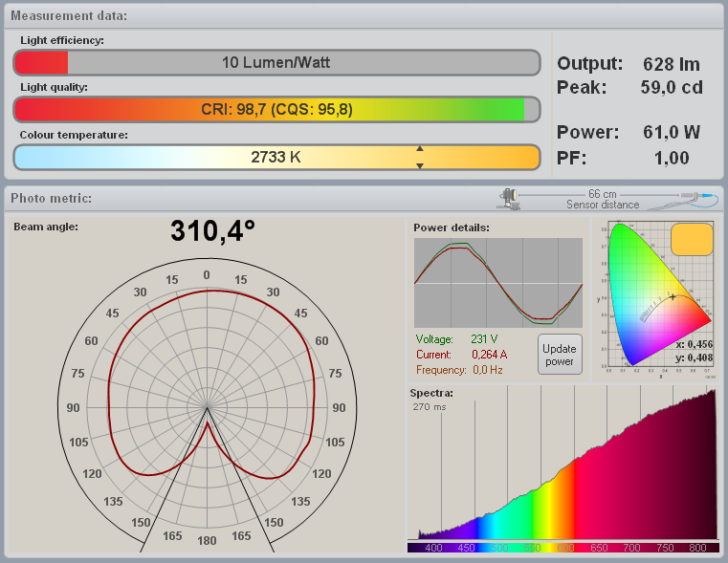728x563 pixels.
Task: Click the polar beam angle diagram centre
Action: tap(207, 407)
